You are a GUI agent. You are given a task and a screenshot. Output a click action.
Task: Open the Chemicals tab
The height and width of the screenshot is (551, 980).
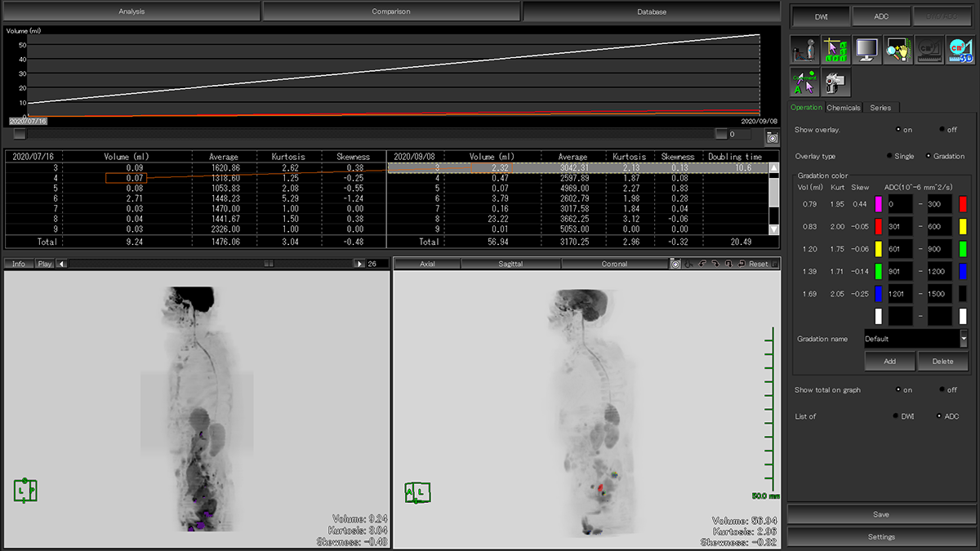pos(844,108)
